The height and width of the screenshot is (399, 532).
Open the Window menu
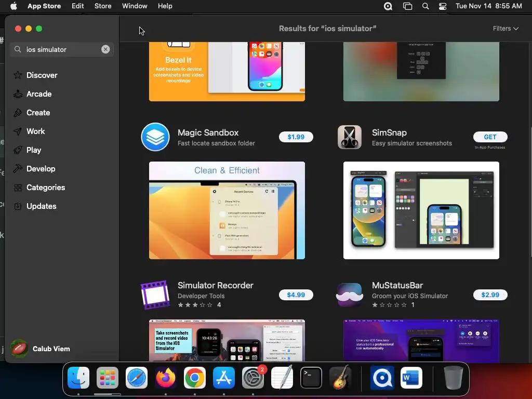[x=135, y=6]
